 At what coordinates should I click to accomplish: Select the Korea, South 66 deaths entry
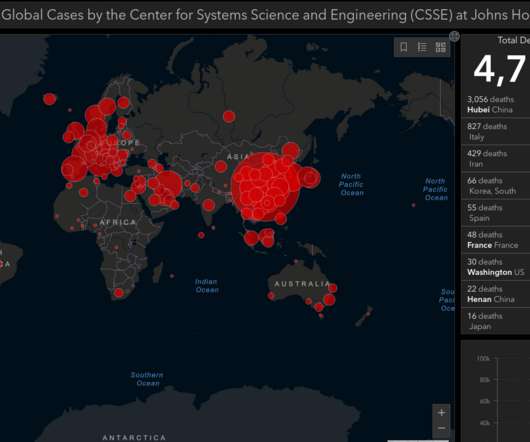496,186
